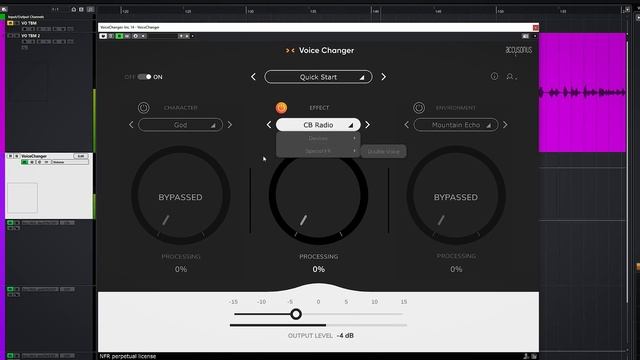Click the Effect 0% processing value
The image size is (640, 360).
coord(318,269)
